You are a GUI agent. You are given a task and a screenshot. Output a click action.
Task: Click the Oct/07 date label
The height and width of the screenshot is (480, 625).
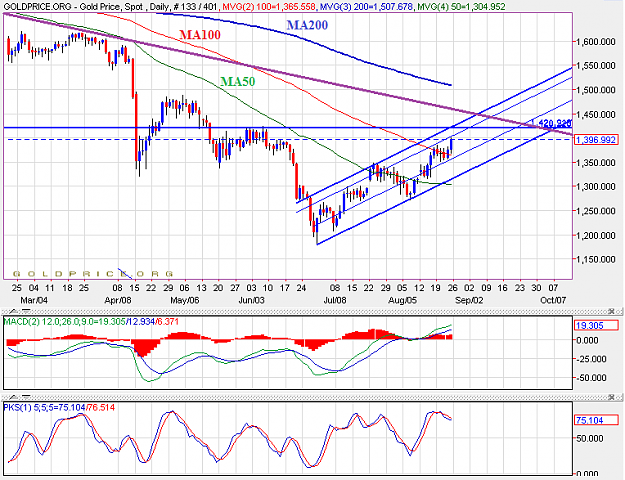[x=553, y=300]
